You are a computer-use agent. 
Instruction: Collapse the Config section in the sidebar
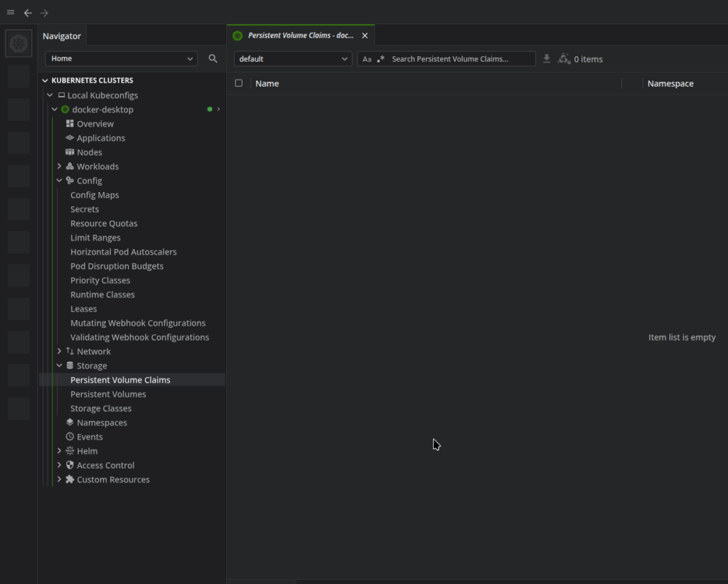(x=60, y=180)
